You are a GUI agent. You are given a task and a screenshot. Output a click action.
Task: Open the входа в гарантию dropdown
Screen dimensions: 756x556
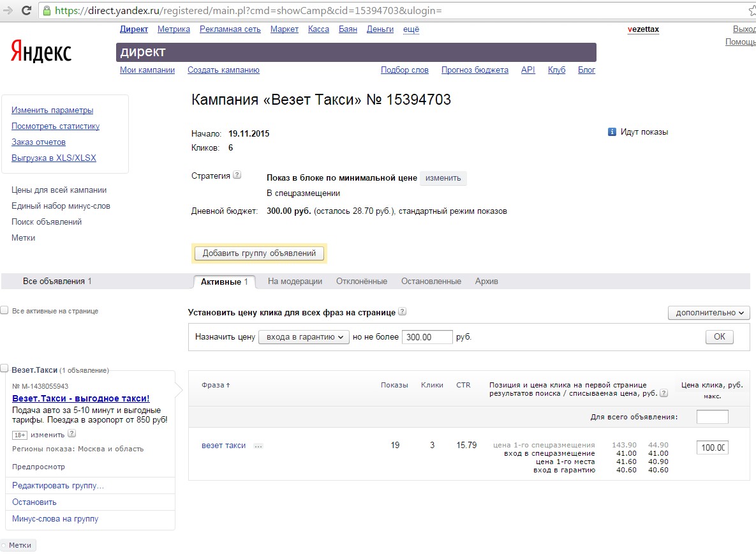[304, 337]
